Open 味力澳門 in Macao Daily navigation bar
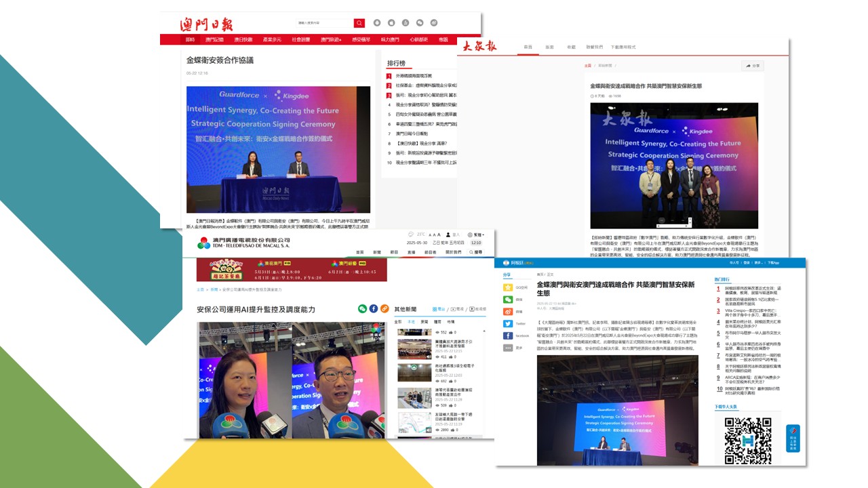Viewport: 868px width, 488px height. tap(390, 40)
